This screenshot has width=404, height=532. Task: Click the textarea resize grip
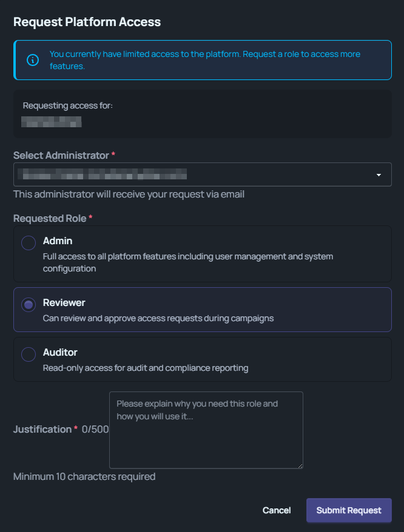click(300, 464)
